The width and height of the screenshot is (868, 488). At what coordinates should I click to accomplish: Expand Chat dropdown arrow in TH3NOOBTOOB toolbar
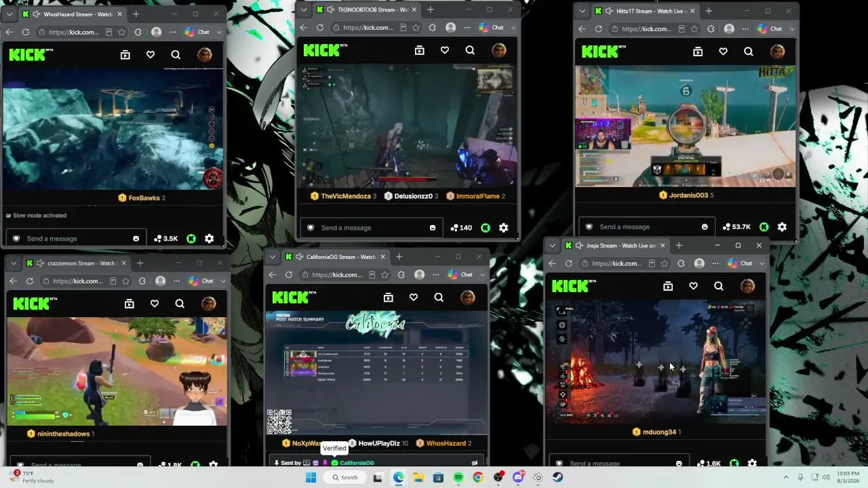click(513, 28)
